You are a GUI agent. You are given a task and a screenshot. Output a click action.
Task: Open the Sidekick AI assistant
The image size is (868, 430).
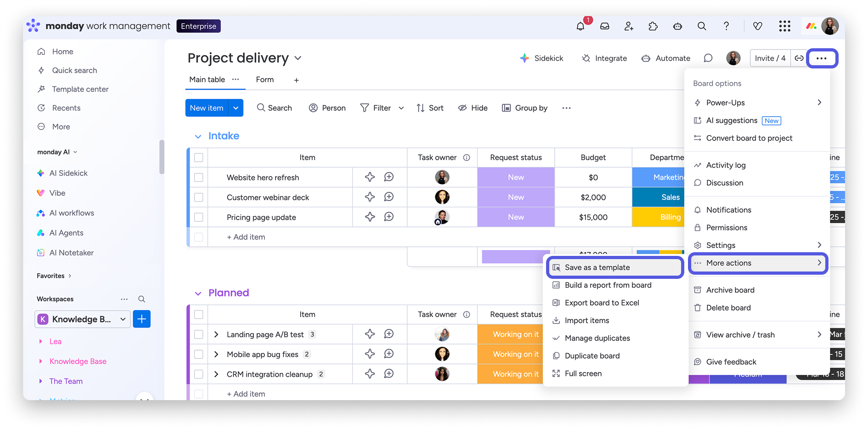[541, 58]
